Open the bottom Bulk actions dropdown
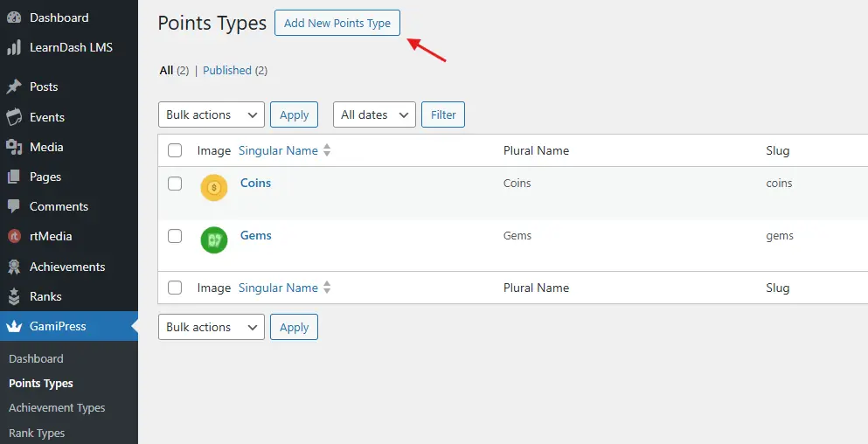Screen dimensions: 868x444 [x=211, y=327]
